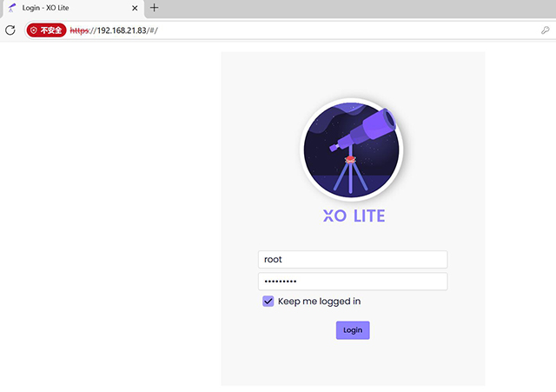Image resolution: width=556 pixels, height=392 pixels.
Task: Click the XO LITE wordmark text
Action: point(354,216)
